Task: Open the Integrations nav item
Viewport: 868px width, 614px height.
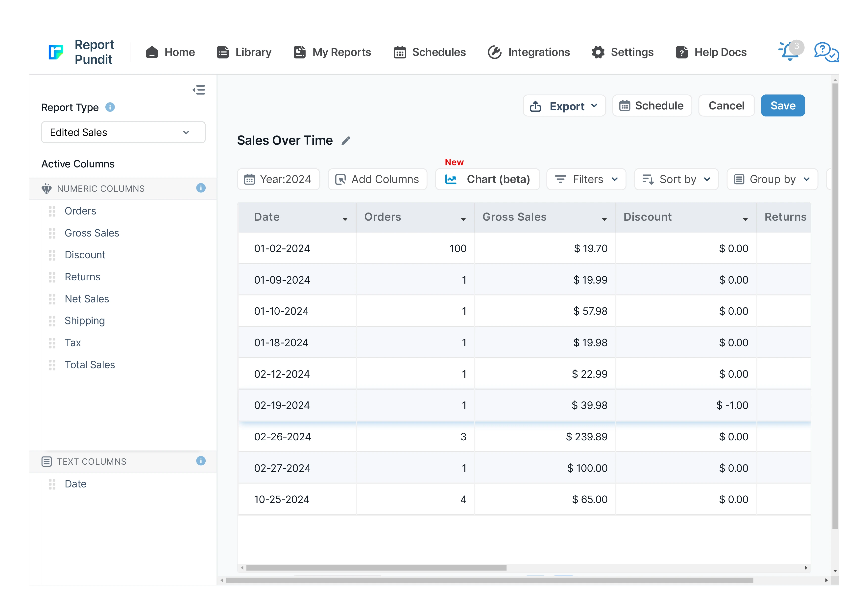Action: [x=529, y=52]
